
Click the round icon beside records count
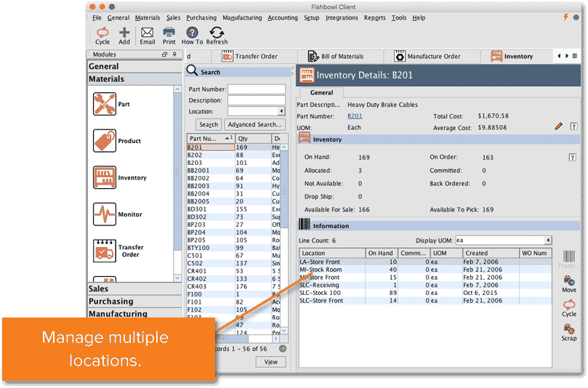(x=283, y=349)
